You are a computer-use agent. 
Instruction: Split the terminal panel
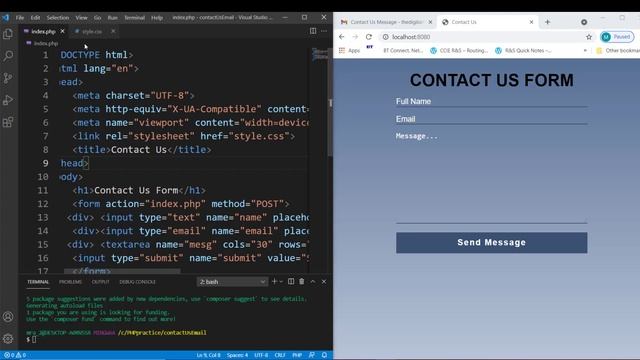coord(291,282)
